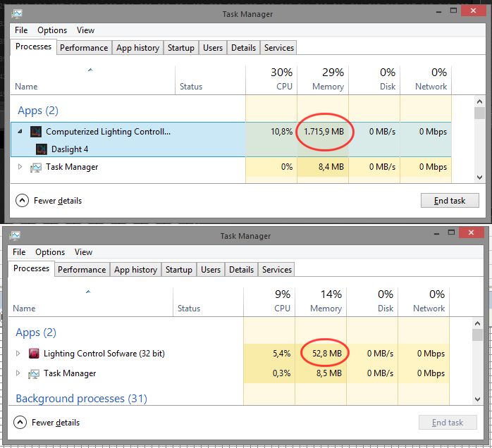Open the Options menu in top Task Manager
Screen dimensions: 492x448
click(52, 30)
